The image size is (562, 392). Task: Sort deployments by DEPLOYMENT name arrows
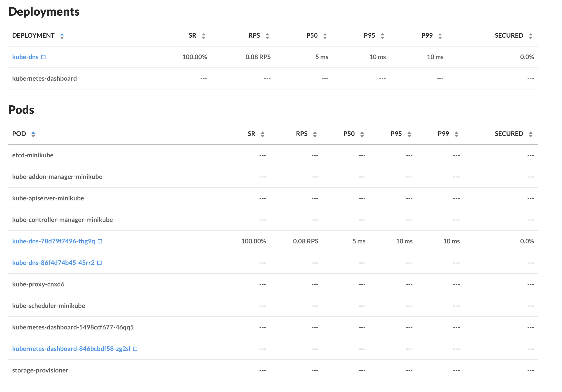tap(62, 36)
